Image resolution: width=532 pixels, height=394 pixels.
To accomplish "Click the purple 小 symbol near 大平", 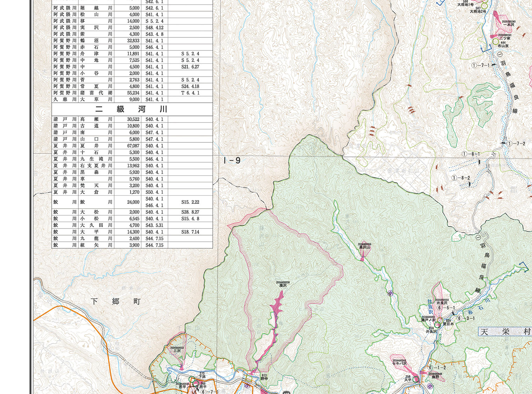I will [x=430, y=386].
